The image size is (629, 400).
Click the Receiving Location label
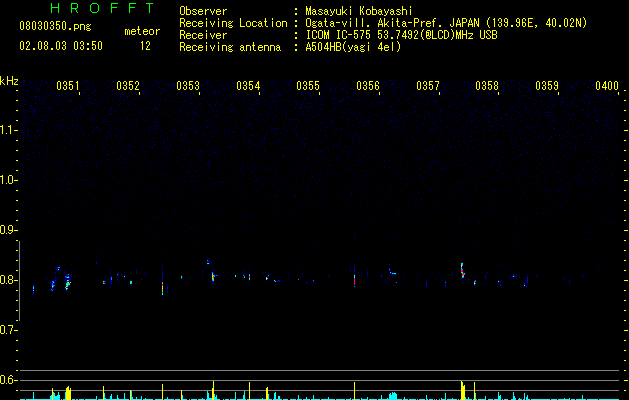click(x=233, y=23)
